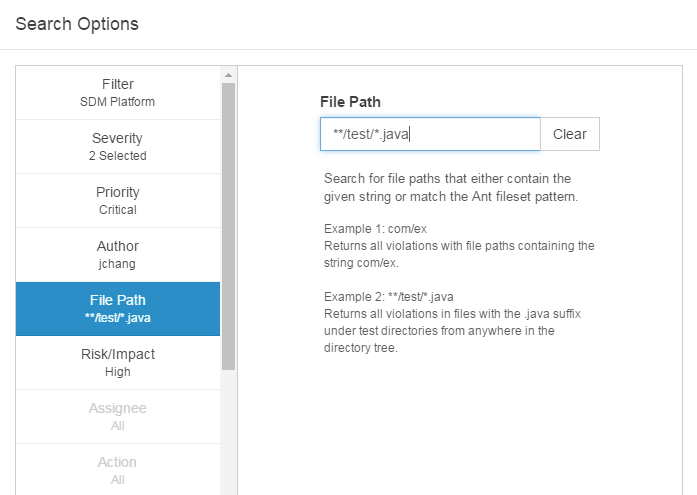Click scrollbar track below the thumb

[x=228, y=431]
